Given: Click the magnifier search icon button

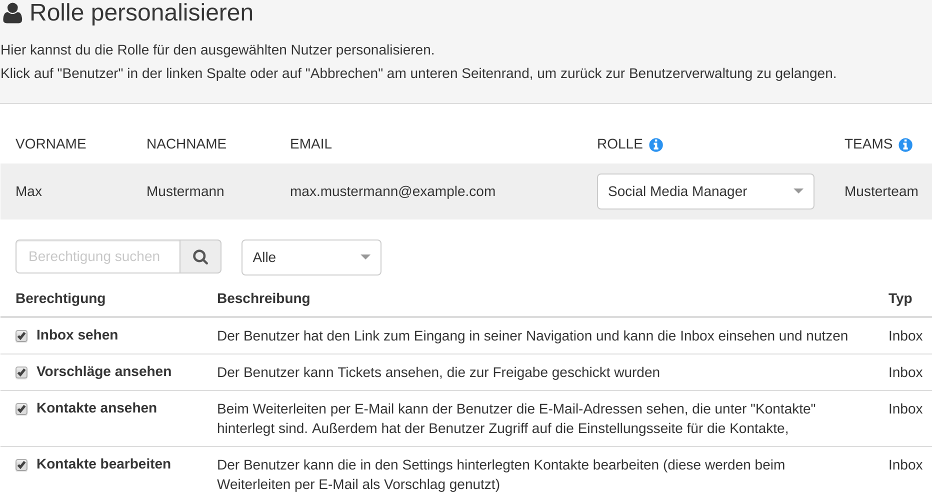Looking at the screenshot, I should 200,257.
